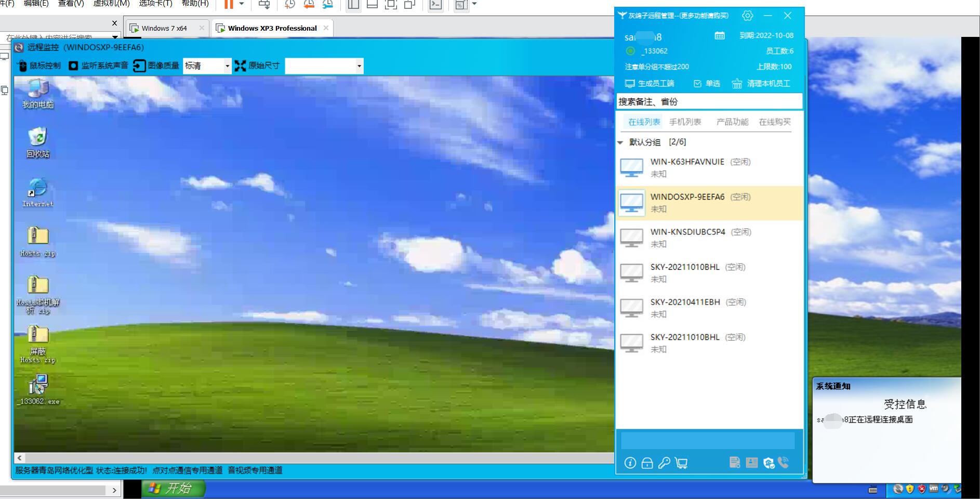Switch to the Windows 7 x64 tab
980x499 pixels.
164,28
